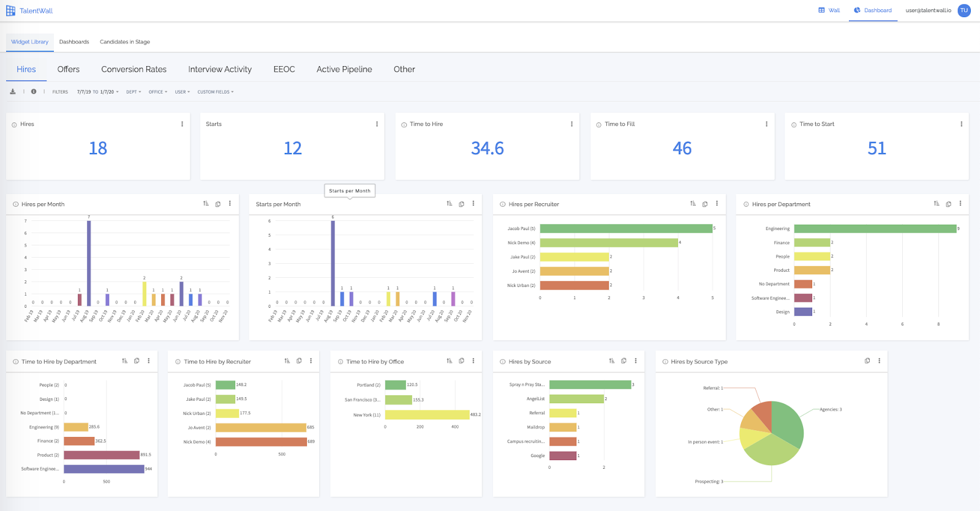Open the kebab menu on Hires per Month
This screenshot has width=980, height=511.
[230, 204]
